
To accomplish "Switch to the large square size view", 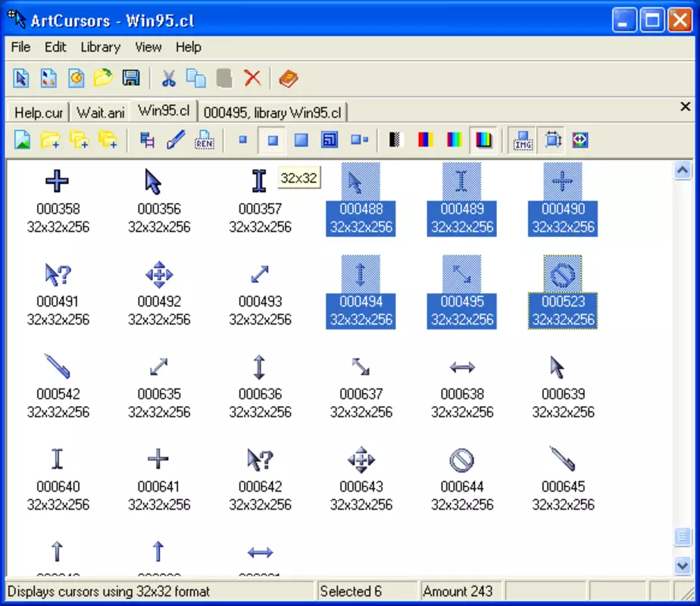I will coord(301,140).
